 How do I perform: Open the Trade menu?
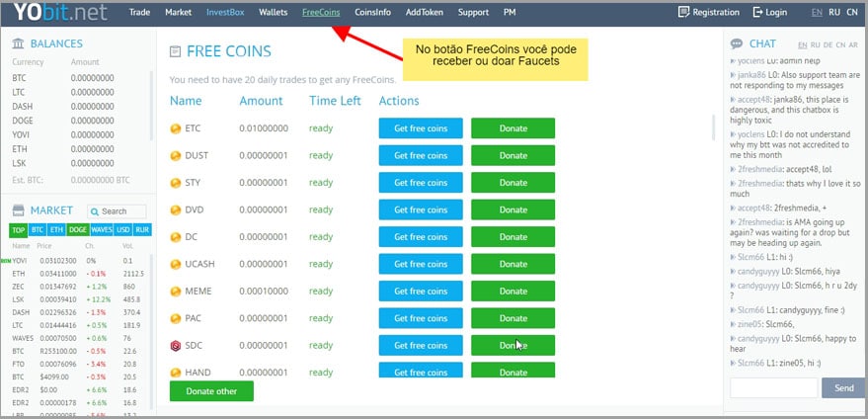[139, 12]
